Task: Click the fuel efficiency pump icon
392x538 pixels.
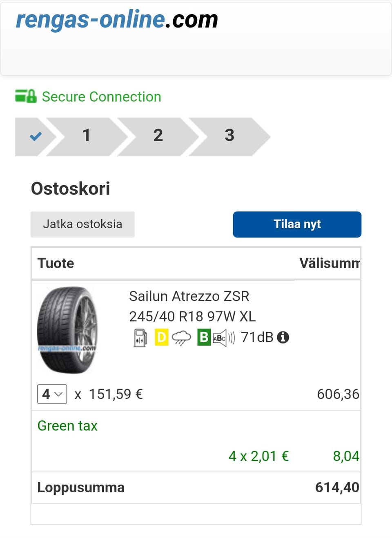Action: click(x=140, y=338)
